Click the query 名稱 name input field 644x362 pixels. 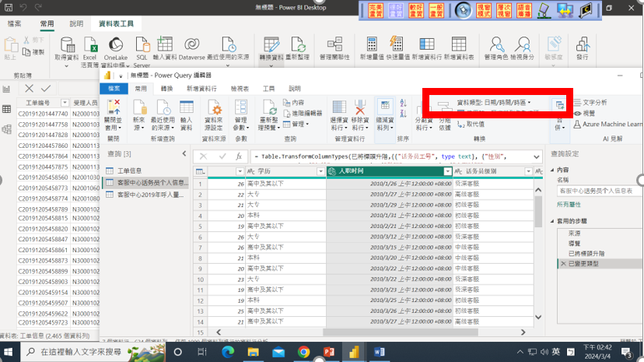click(x=599, y=191)
